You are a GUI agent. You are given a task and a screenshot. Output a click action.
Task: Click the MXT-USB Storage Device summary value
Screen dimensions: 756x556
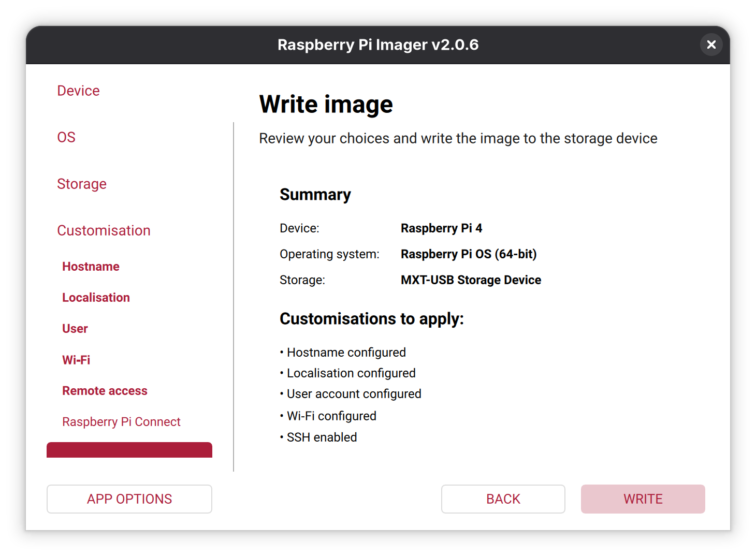(471, 280)
